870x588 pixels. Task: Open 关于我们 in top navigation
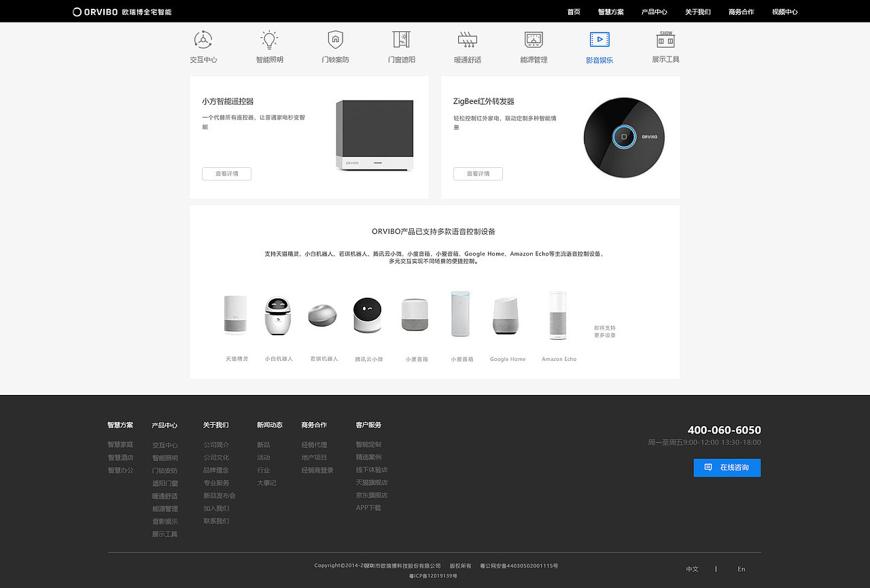tap(697, 12)
